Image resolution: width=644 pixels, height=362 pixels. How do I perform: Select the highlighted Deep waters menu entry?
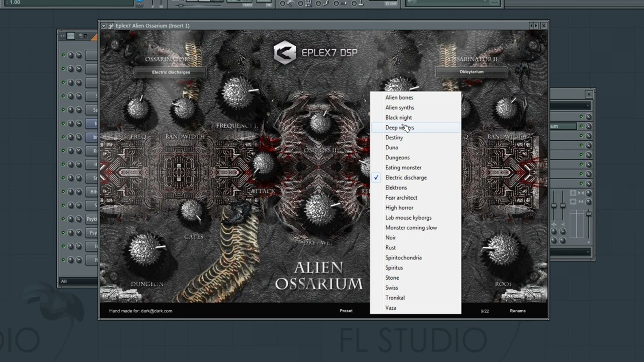coord(416,128)
